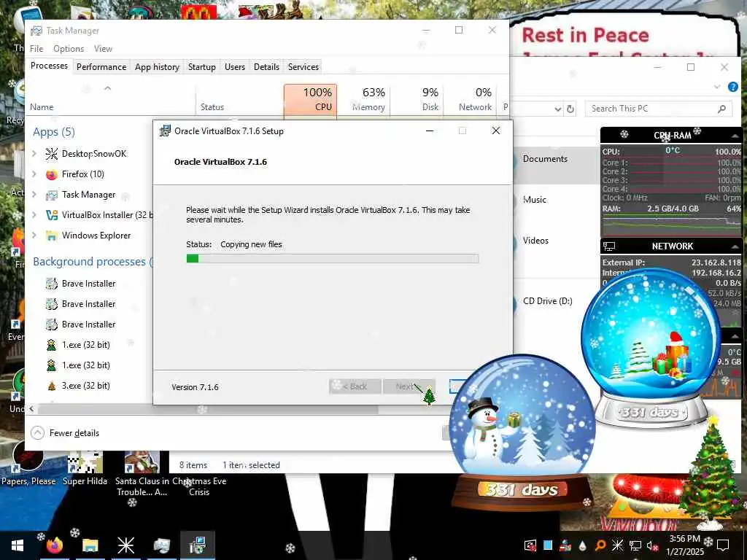Launch Firefox from the taskbar
Image resolution: width=747 pixels, height=560 pixels.
(54, 545)
